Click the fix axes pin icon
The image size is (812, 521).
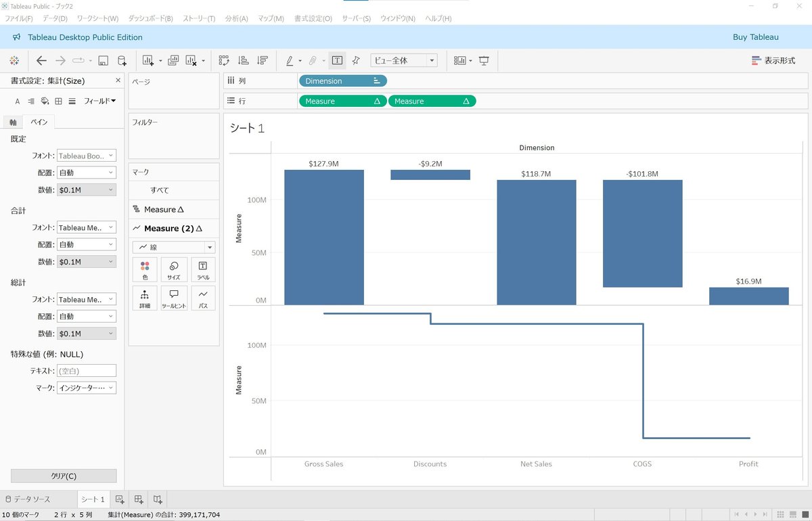(356, 60)
